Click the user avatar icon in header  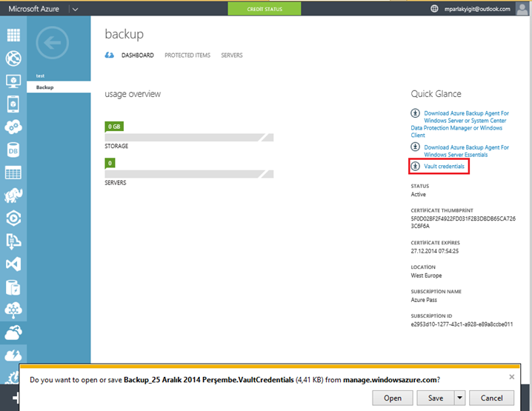tap(522, 9)
